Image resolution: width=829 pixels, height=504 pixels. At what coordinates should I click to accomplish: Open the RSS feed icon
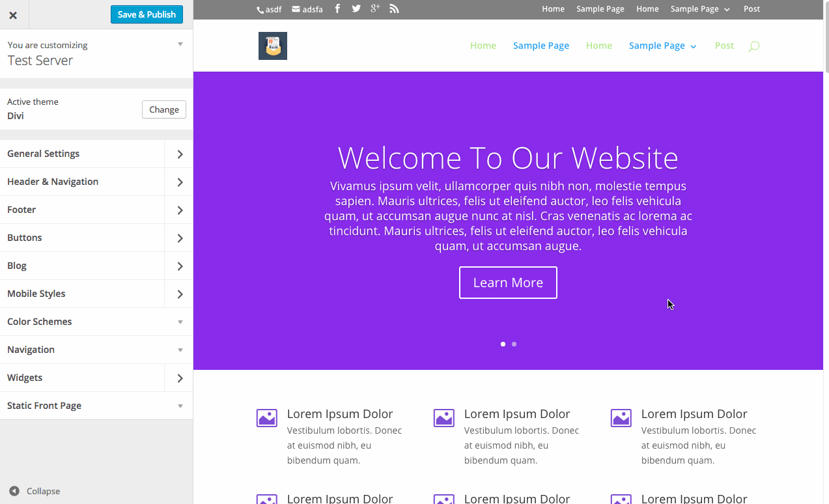pos(393,8)
